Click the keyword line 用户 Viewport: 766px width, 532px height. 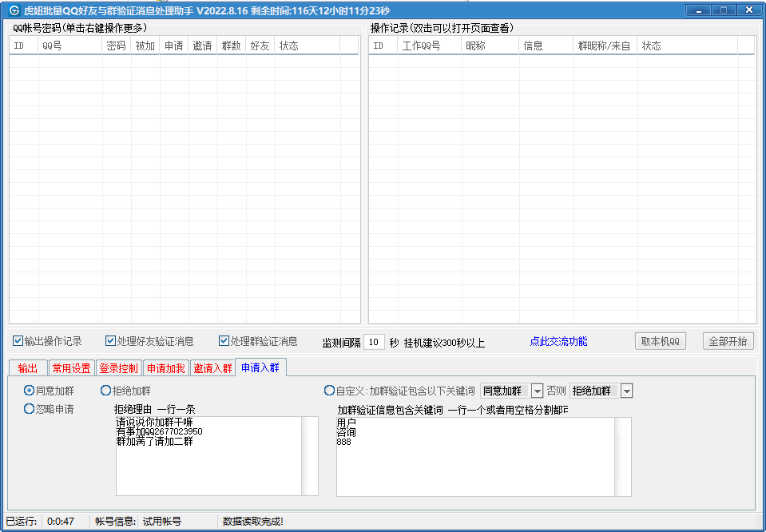(347, 422)
